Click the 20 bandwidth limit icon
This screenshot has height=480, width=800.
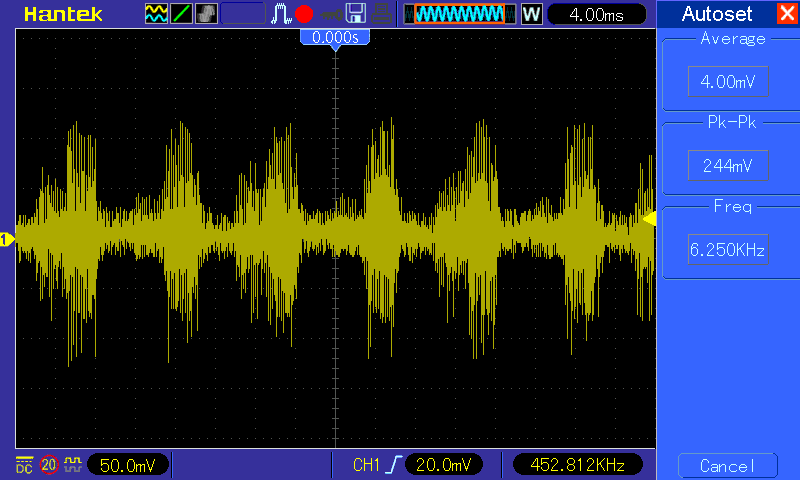click(49, 465)
